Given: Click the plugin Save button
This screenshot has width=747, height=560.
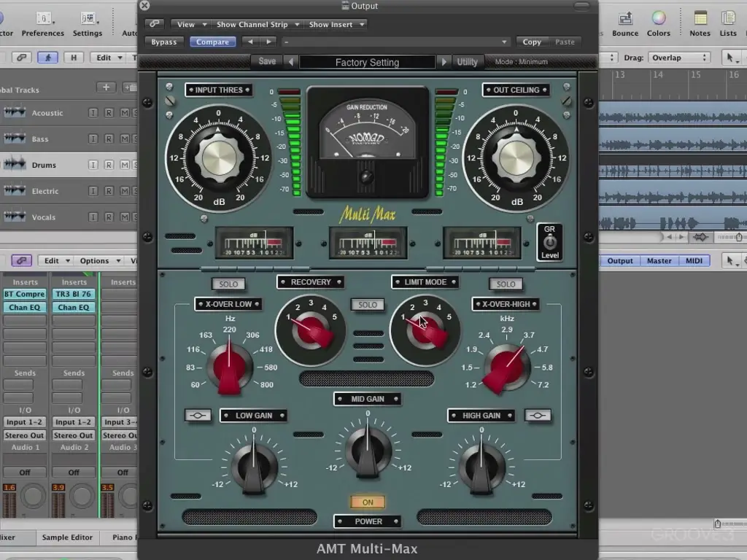Looking at the screenshot, I should [x=267, y=61].
